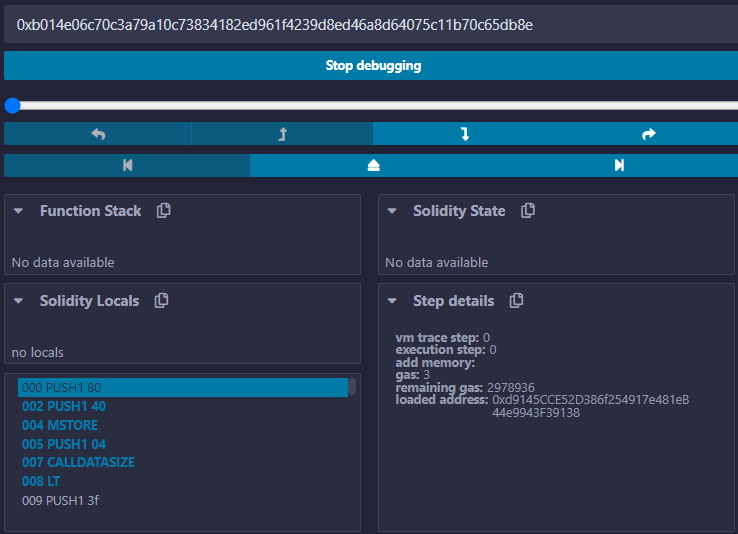Image resolution: width=738 pixels, height=534 pixels.
Task: Click the transaction hash input field
Action: coord(368,24)
